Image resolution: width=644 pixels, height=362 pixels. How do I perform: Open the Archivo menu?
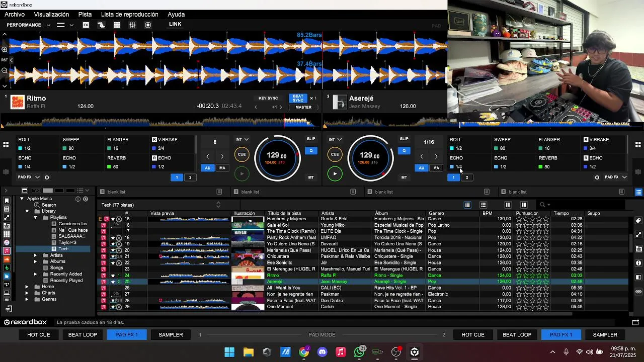point(15,15)
